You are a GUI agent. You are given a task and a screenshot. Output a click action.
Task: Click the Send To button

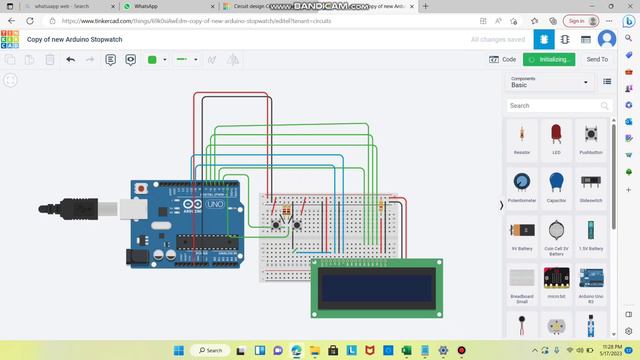pos(597,60)
